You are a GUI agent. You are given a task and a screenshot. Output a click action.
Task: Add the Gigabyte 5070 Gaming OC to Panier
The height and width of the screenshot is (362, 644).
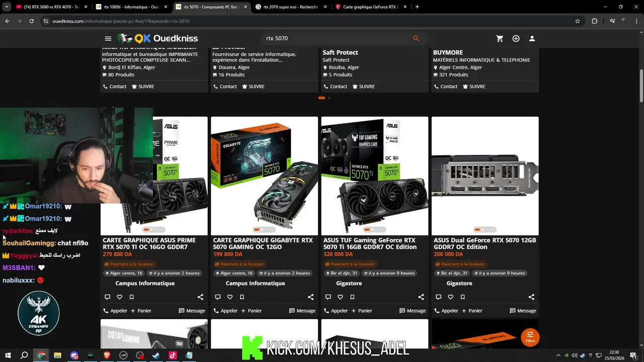(x=252, y=311)
